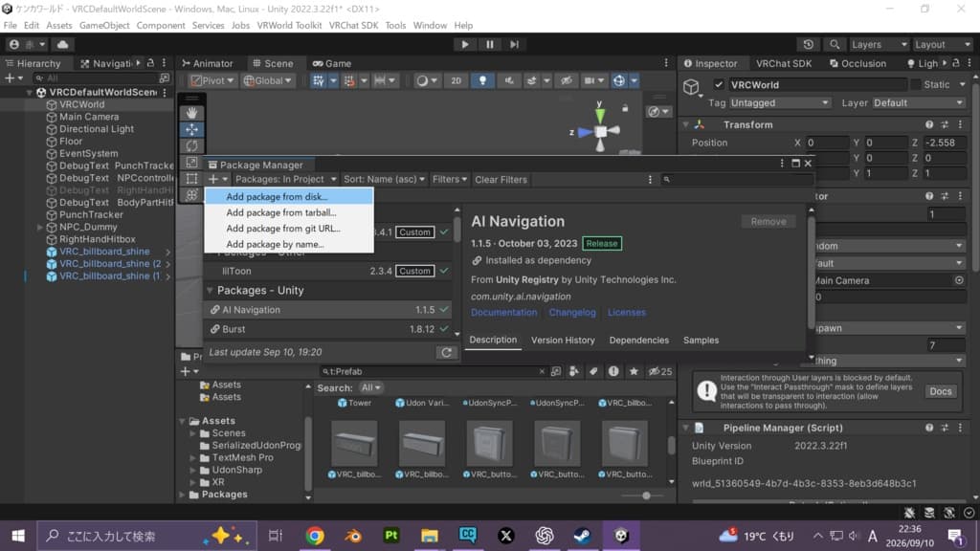Image resolution: width=980 pixels, height=551 pixels.
Task: Click the Remove package button
Action: tap(768, 221)
